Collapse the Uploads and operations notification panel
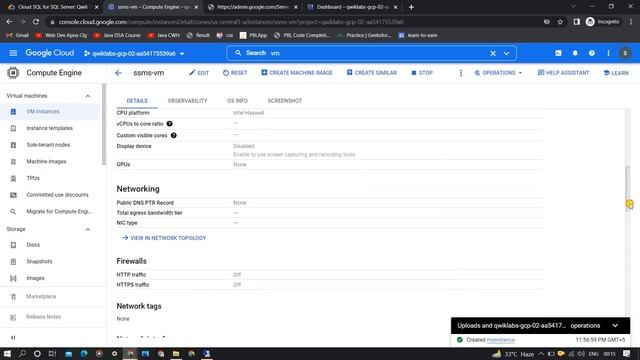640x360 pixels. [615, 326]
